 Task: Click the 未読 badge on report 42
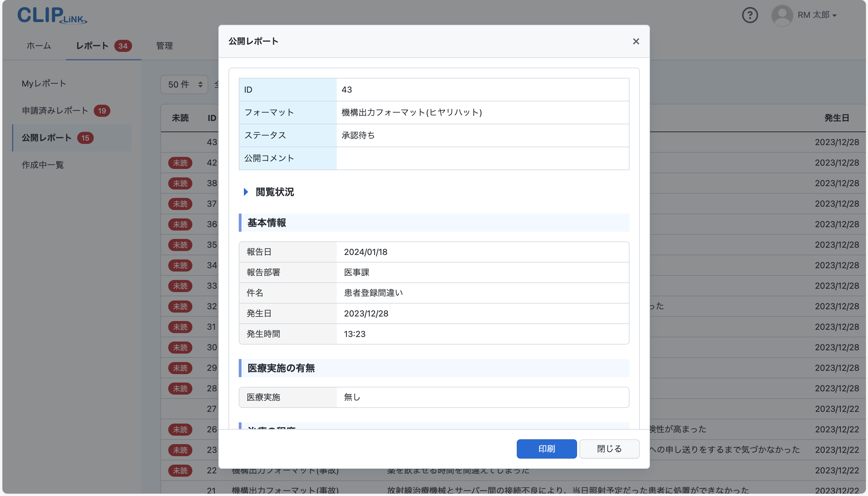tap(180, 163)
